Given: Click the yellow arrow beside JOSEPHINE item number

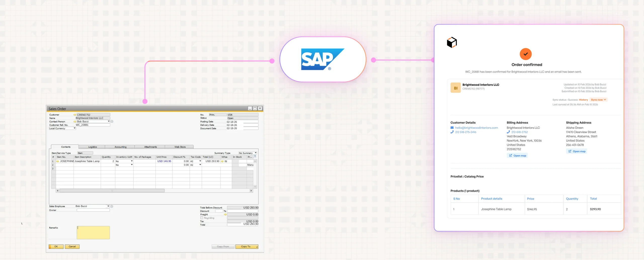Looking at the screenshot, I should tap(58, 161).
